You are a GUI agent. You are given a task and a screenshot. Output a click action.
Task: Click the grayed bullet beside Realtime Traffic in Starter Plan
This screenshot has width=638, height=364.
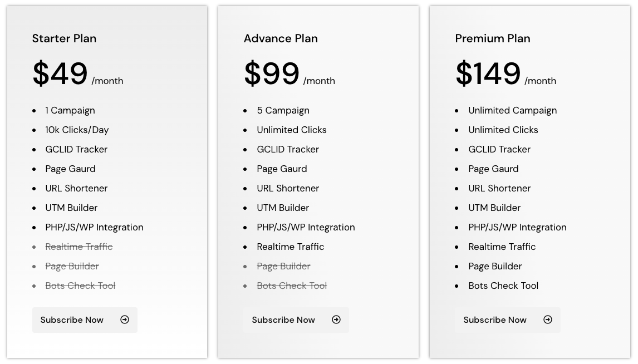point(35,247)
